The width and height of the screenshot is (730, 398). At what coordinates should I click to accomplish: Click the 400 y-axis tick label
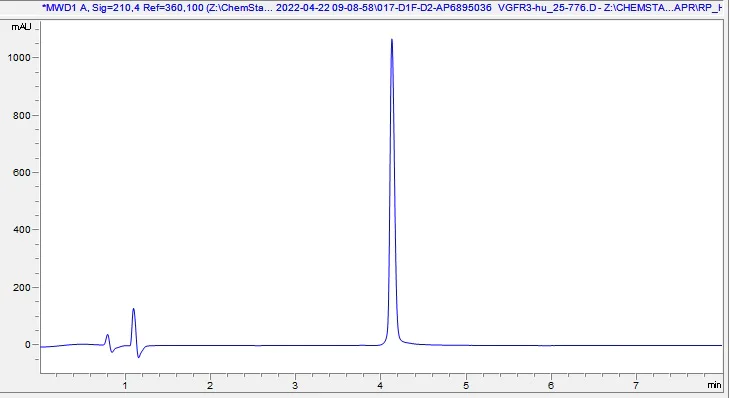21,229
